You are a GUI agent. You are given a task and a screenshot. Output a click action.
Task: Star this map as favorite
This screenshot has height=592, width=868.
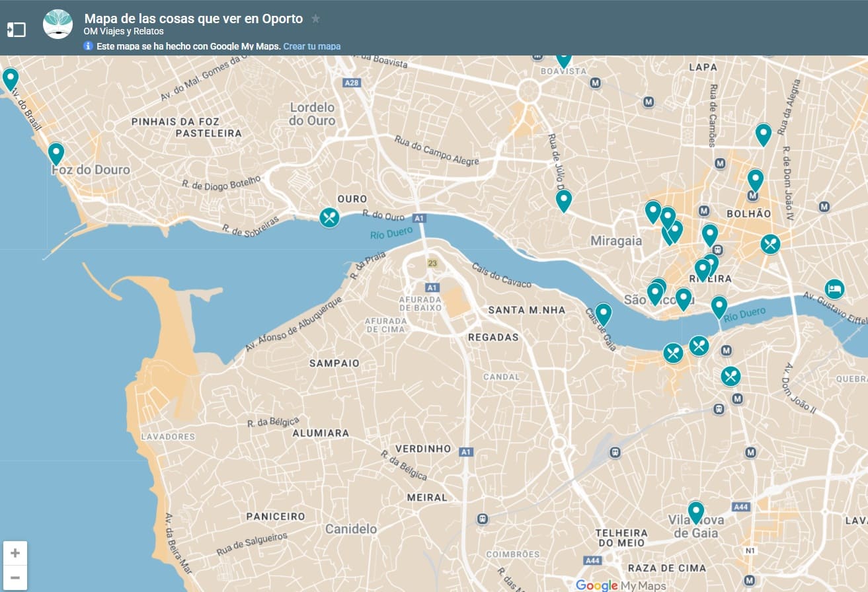pos(315,18)
